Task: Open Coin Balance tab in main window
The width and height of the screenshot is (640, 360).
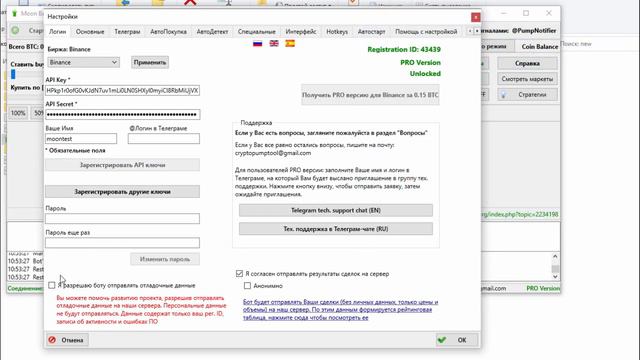Action: (540, 47)
